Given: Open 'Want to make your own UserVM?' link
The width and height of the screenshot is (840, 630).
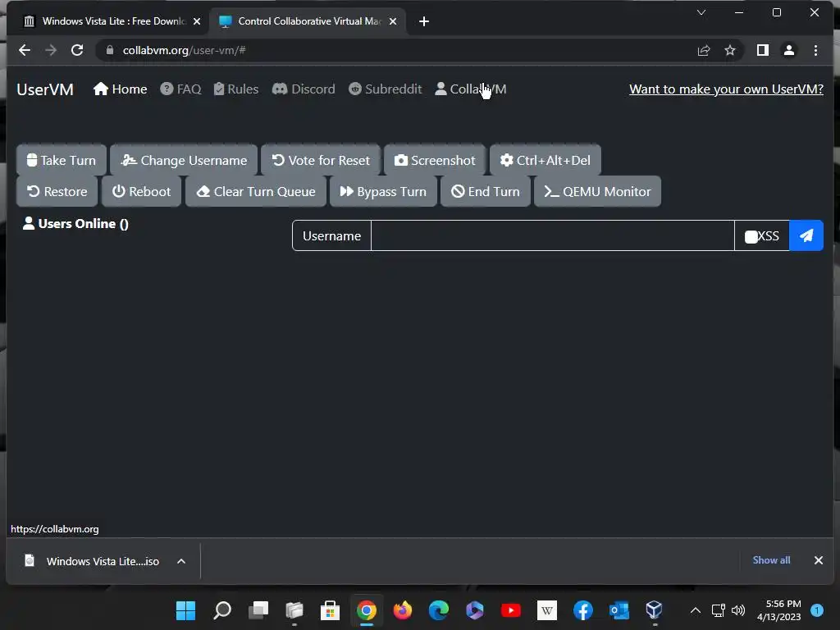Looking at the screenshot, I should click(726, 89).
